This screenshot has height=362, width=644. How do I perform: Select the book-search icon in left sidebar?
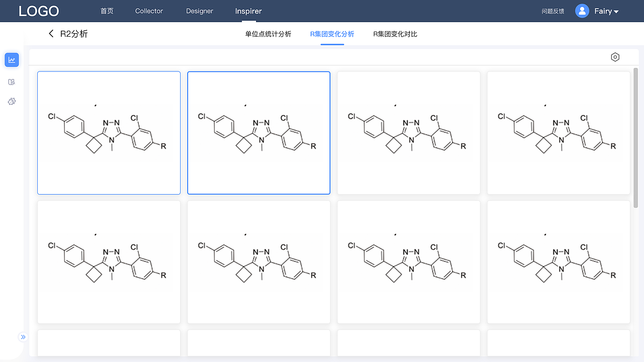12,81
